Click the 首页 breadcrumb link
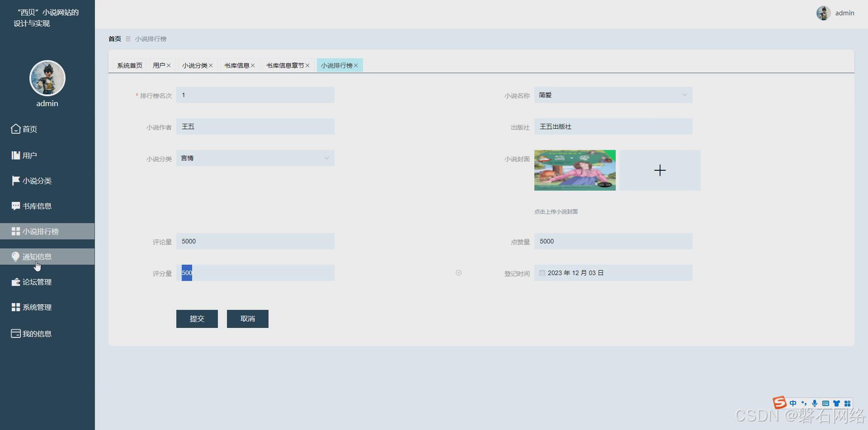Screen dimensions: 868x430 [x=115, y=39]
